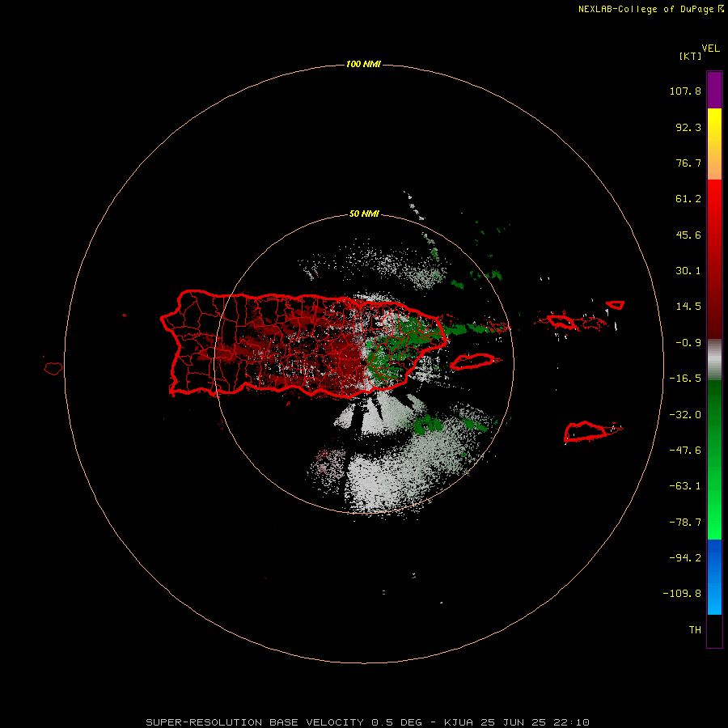Click the VEL legend heading
The image size is (728, 728).
[710, 48]
